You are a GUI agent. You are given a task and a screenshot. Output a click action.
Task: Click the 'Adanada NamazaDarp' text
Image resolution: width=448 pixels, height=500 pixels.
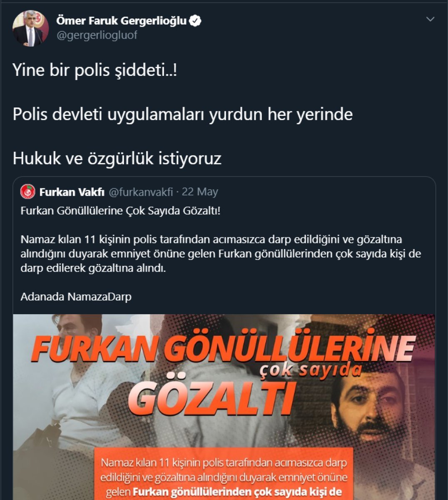coord(76,297)
